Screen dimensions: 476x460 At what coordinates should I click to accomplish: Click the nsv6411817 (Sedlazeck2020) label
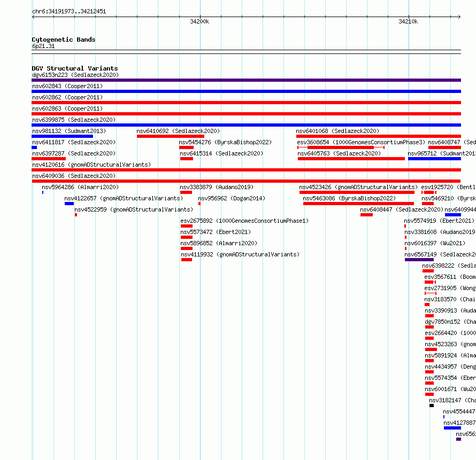coord(74,142)
